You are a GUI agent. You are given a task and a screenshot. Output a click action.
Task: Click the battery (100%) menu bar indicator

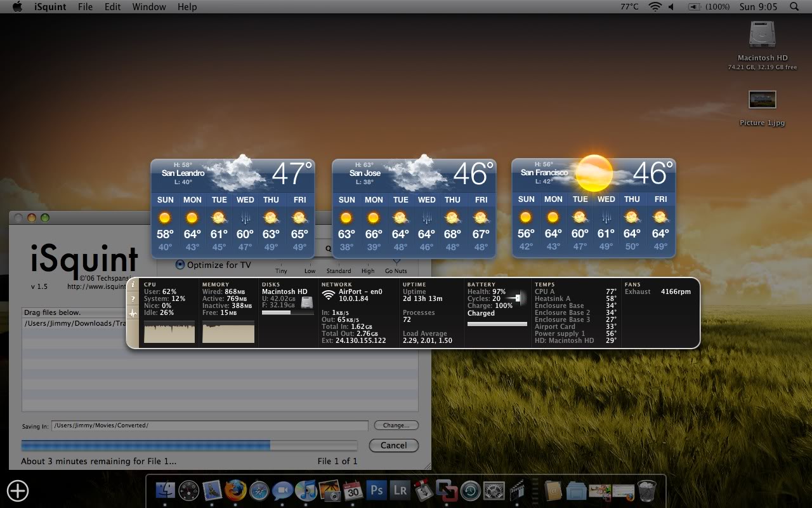click(709, 6)
